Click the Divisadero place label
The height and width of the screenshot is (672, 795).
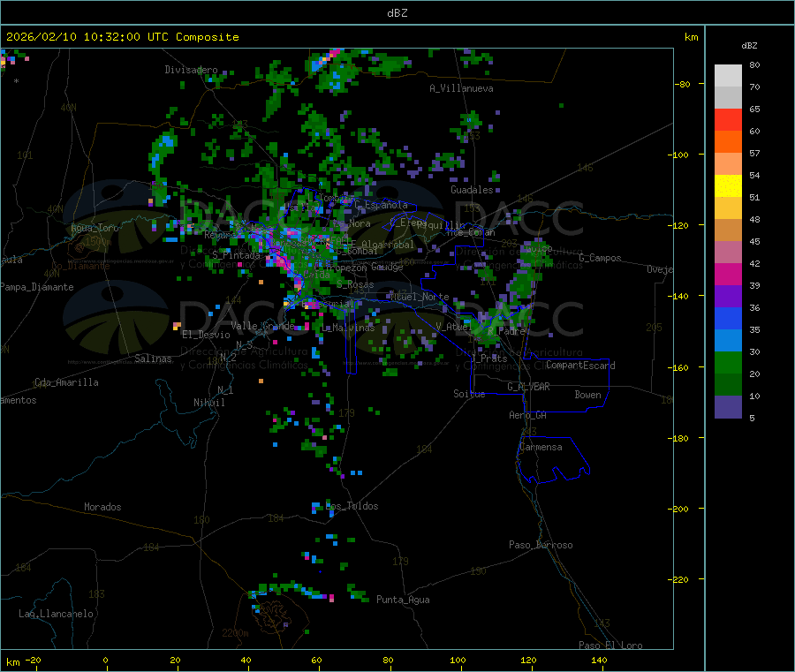coord(191,70)
